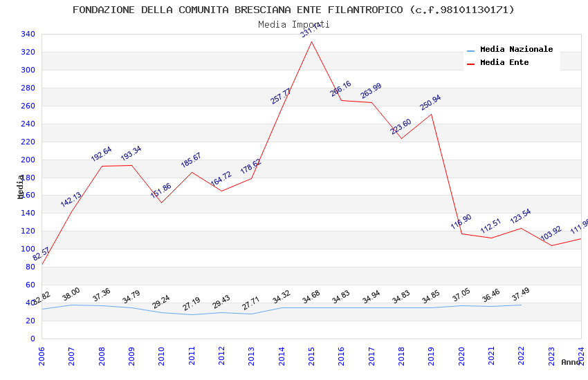This screenshot has width=588, height=380.
Task: Click the 34.94 national average label
Action: click(x=371, y=297)
